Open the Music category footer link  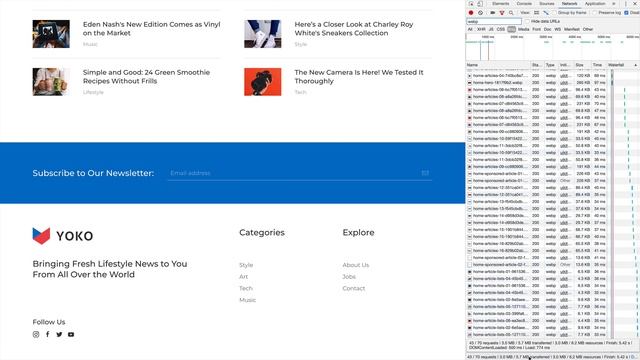(248, 300)
